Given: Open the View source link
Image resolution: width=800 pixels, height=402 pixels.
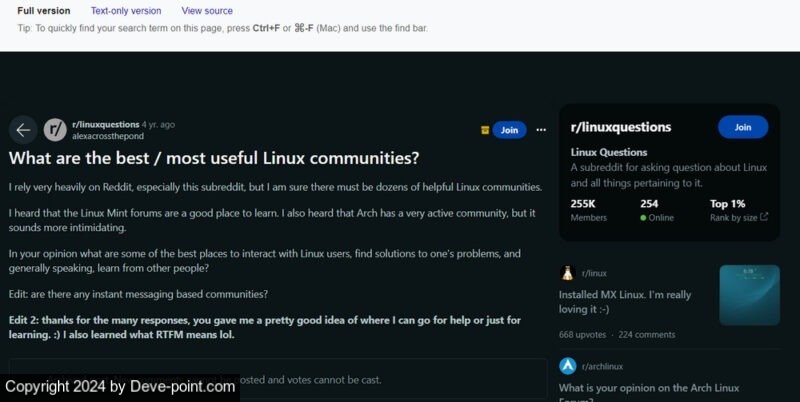Looking at the screenshot, I should click(207, 11).
